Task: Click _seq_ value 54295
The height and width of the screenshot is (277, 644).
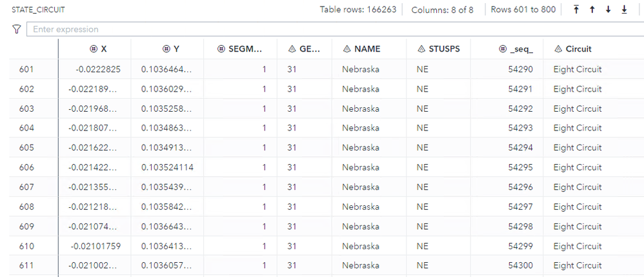Action: 520,168
